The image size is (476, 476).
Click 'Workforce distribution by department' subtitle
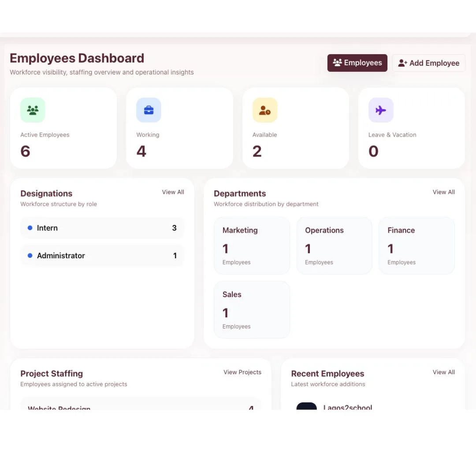266,204
